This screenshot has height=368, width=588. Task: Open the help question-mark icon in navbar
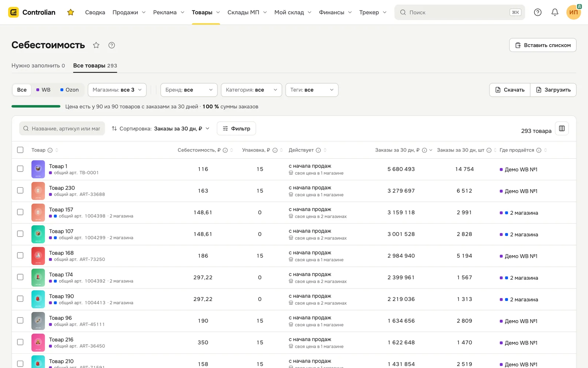click(x=538, y=12)
